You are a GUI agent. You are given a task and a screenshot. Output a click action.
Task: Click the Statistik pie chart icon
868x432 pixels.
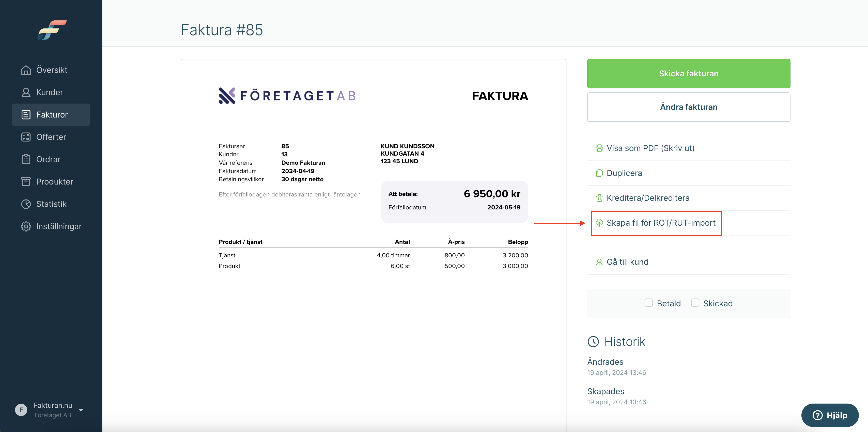pos(26,204)
